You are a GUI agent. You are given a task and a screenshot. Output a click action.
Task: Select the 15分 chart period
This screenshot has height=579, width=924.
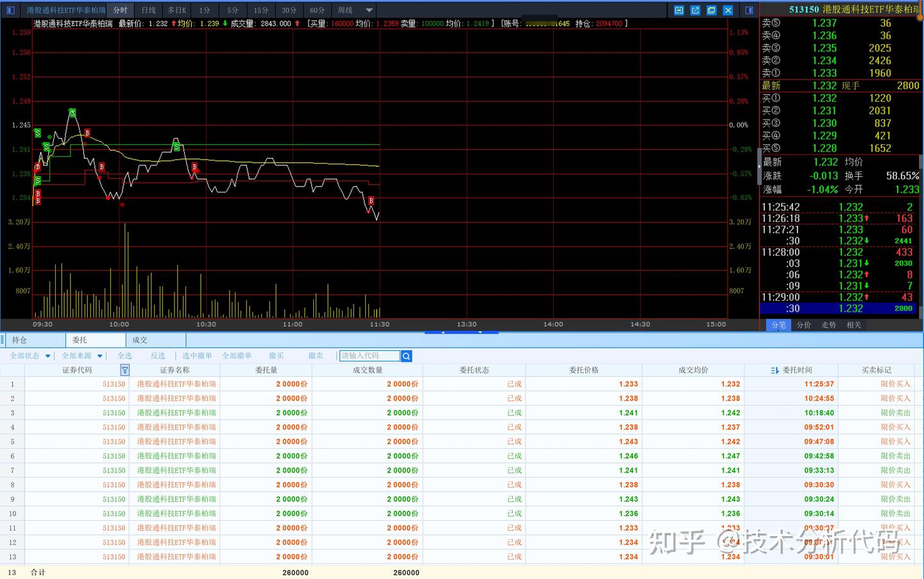click(x=261, y=10)
